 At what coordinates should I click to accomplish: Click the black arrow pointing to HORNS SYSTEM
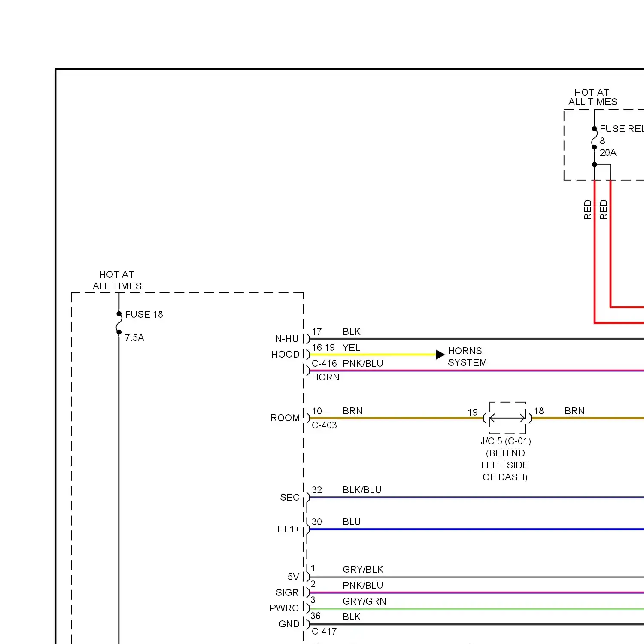pos(440,355)
